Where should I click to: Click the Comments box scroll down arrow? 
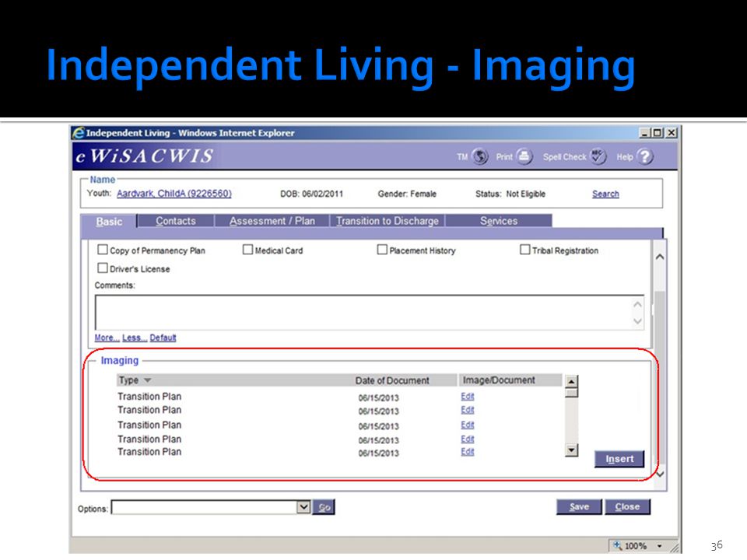[638, 321]
